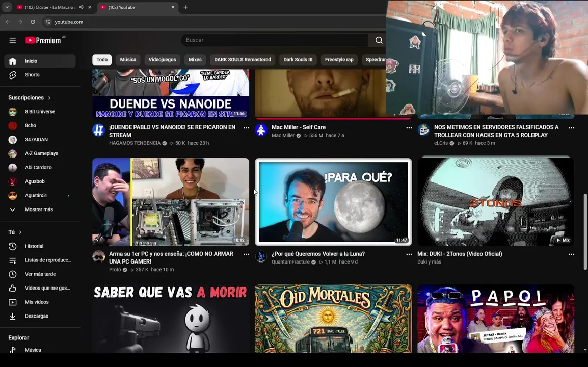
Task: Mute the Clúster tab's audio icon
Action: pyautogui.click(x=81, y=7)
